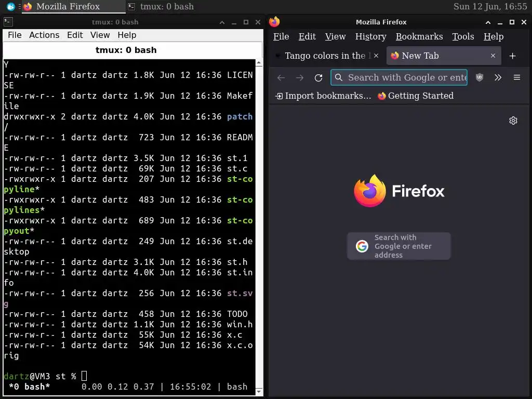Click win.h filename in terminal listing
Screen dimensions: 532x399
tap(240, 324)
